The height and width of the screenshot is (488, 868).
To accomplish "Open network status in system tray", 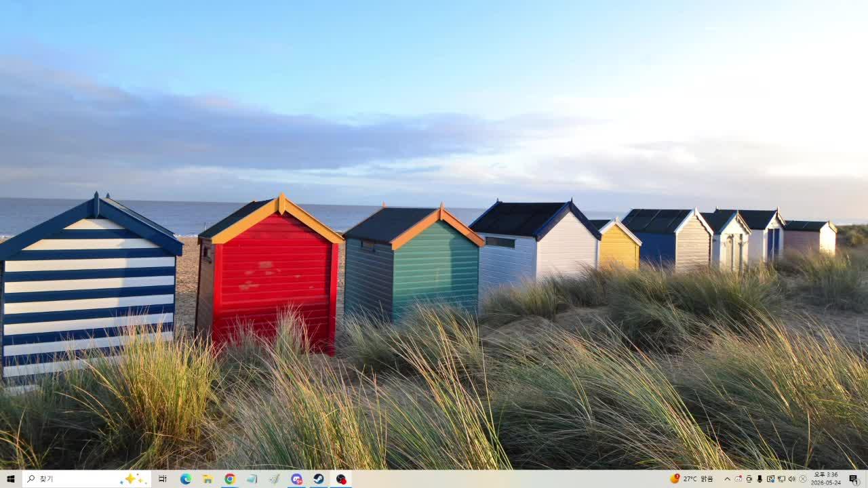I will pos(781,479).
